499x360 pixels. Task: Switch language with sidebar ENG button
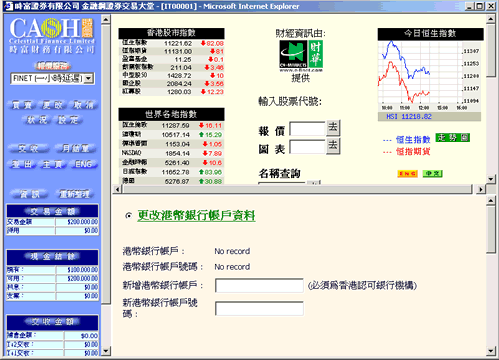tap(84, 164)
